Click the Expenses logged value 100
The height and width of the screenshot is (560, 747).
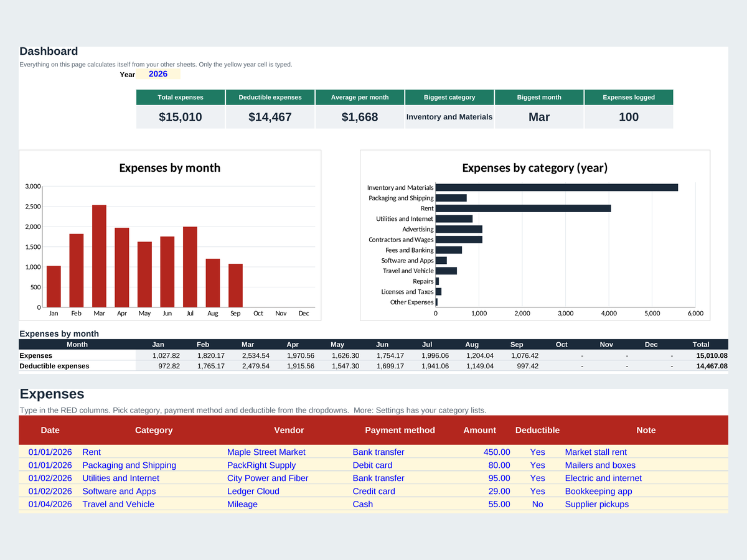click(629, 117)
